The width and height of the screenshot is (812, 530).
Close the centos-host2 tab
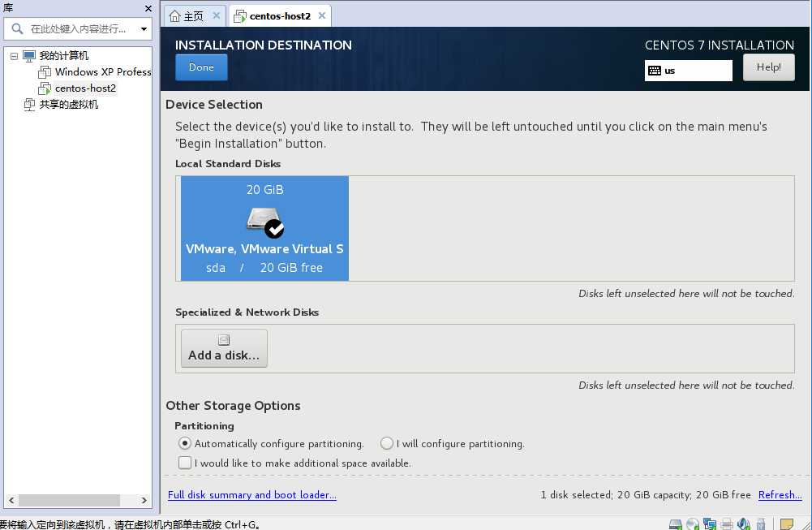(322, 15)
